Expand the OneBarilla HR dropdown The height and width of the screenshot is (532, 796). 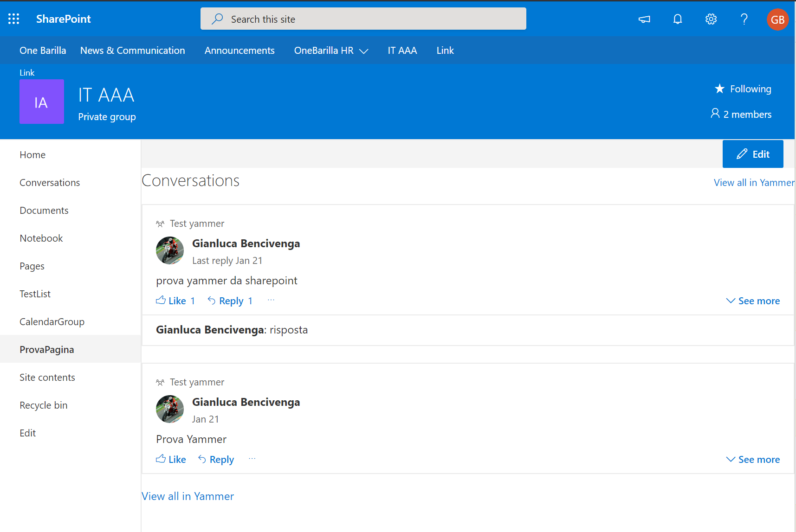click(364, 51)
